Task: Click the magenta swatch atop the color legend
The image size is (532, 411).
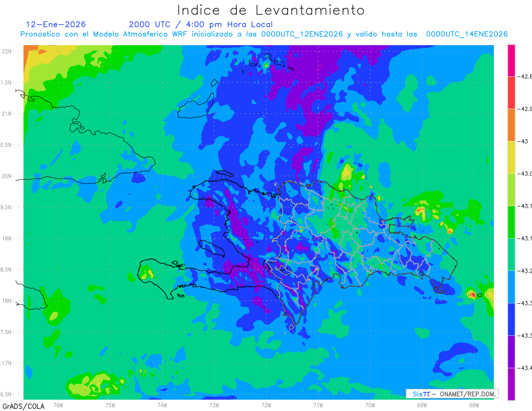Action: click(x=511, y=60)
